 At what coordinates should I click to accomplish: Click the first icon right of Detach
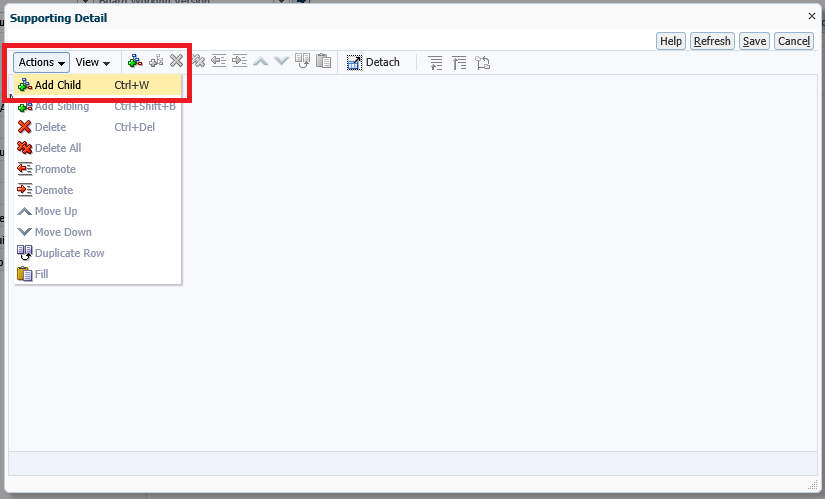(435, 62)
